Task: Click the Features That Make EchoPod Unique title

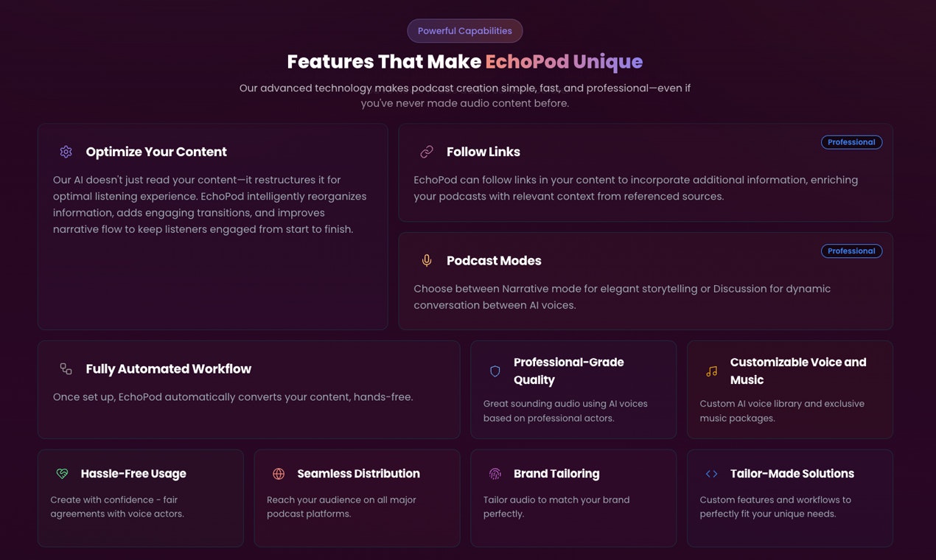Action: (x=465, y=61)
